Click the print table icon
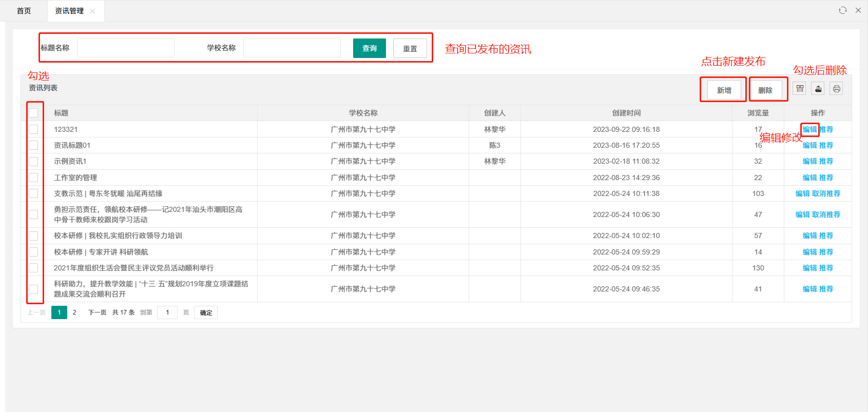 click(x=836, y=89)
